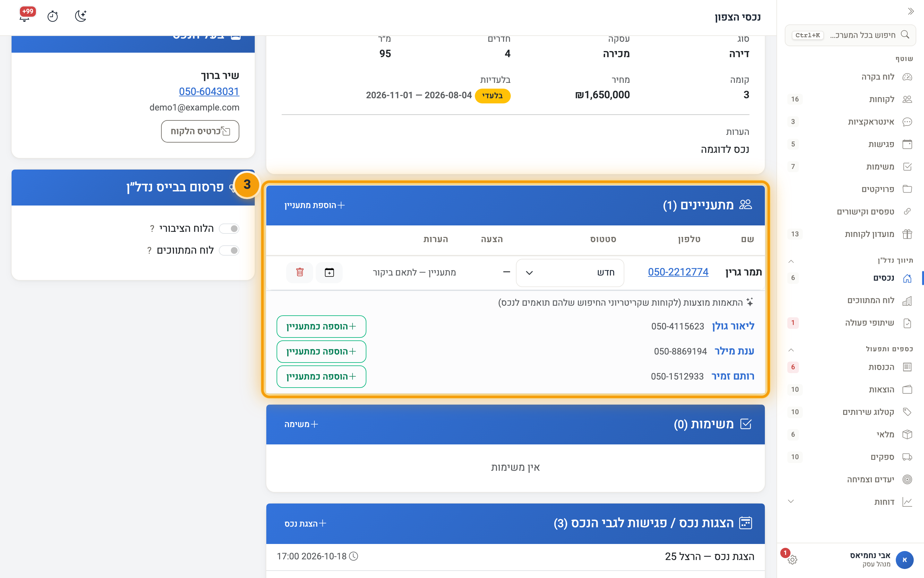The height and width of the screenshot is (578, 924).
Task: Click user avatar א at sidebar bottom
Action: [904, 560]
